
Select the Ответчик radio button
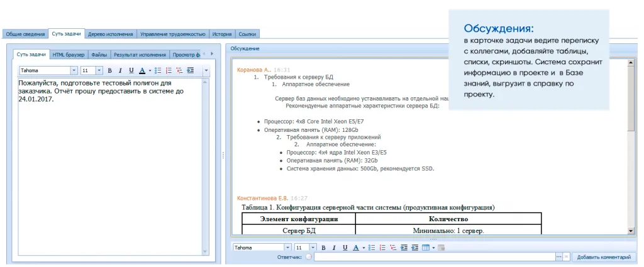tap(308, 257)
